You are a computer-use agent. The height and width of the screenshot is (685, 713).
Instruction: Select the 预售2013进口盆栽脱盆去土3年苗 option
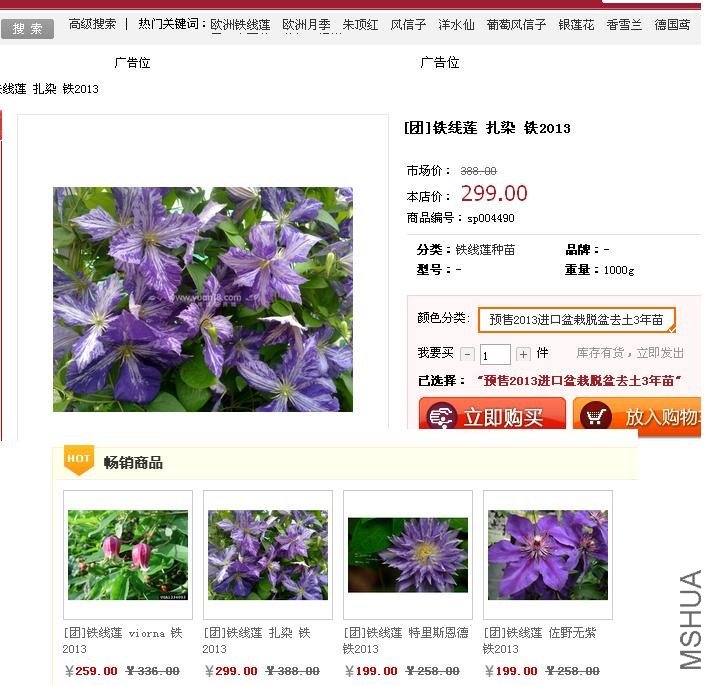click(576, 320)
